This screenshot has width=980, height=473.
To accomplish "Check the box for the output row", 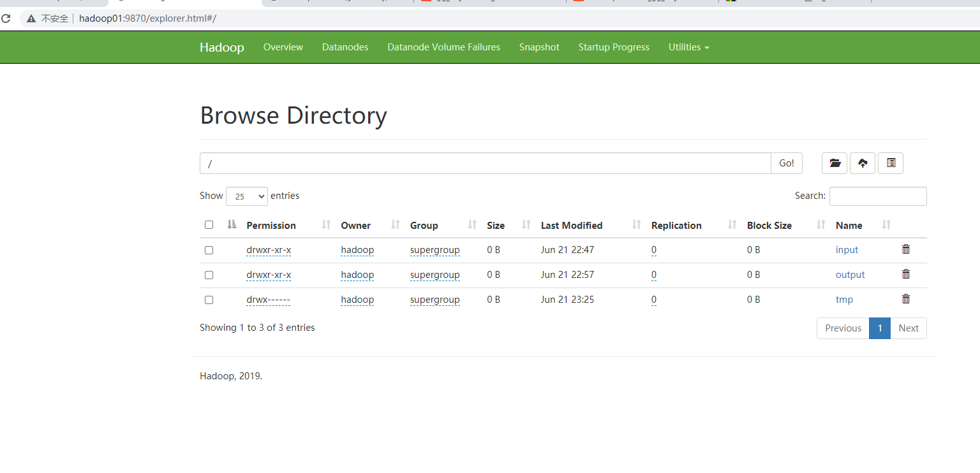I will click(209, 275).
